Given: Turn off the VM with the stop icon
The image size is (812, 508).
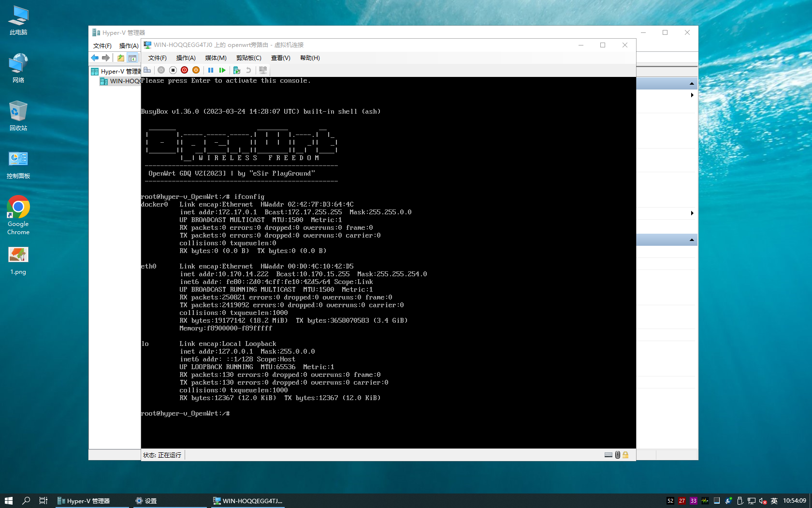Looking at the screenshot, I should pyautogui.click(x=173, y=70).
